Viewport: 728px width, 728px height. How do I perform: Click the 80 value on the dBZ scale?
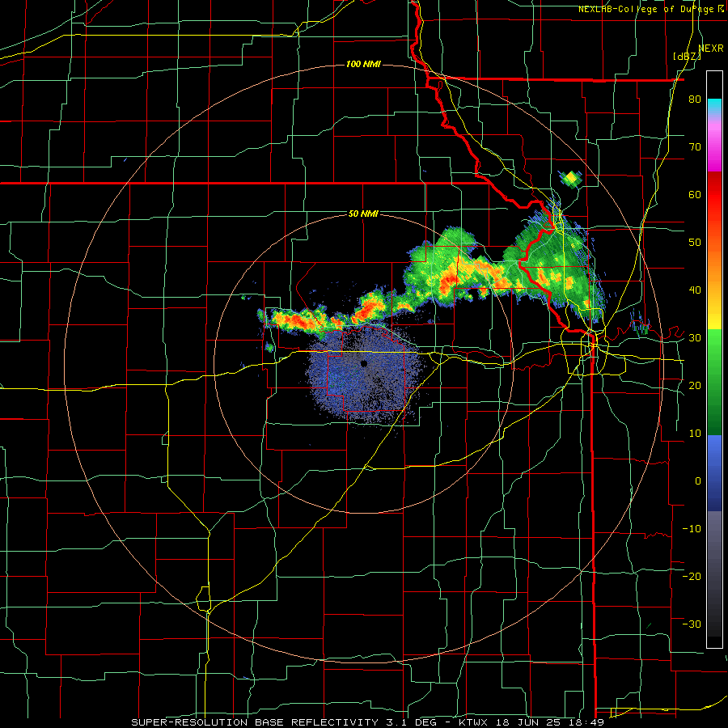[x=695, y=99]
